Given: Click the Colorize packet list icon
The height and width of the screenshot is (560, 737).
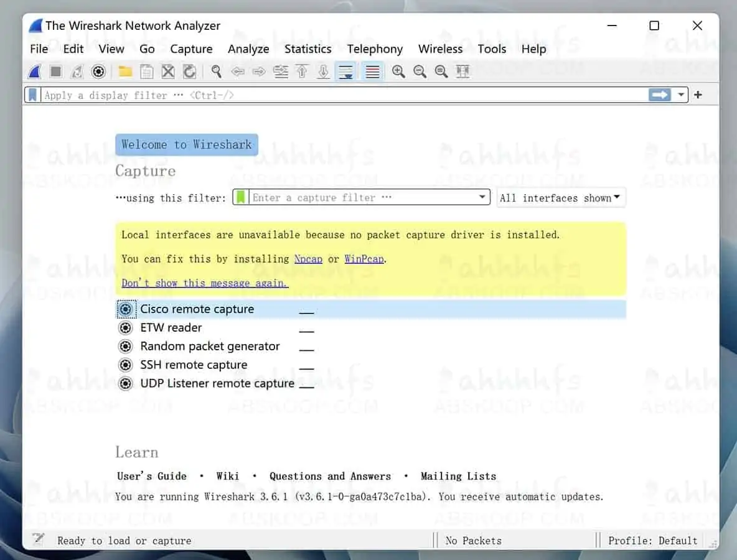Looking at the screenshot, I should (372, 71).
